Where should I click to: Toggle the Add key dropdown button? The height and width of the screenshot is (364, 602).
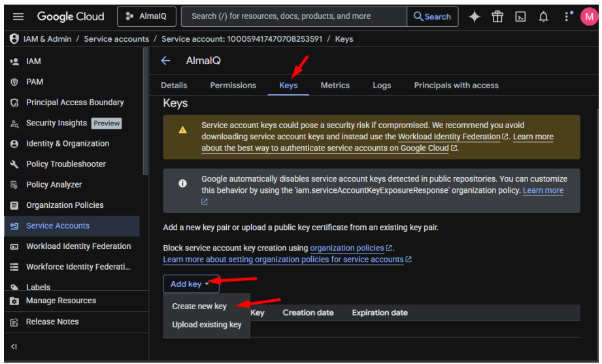tap(191, 284)
